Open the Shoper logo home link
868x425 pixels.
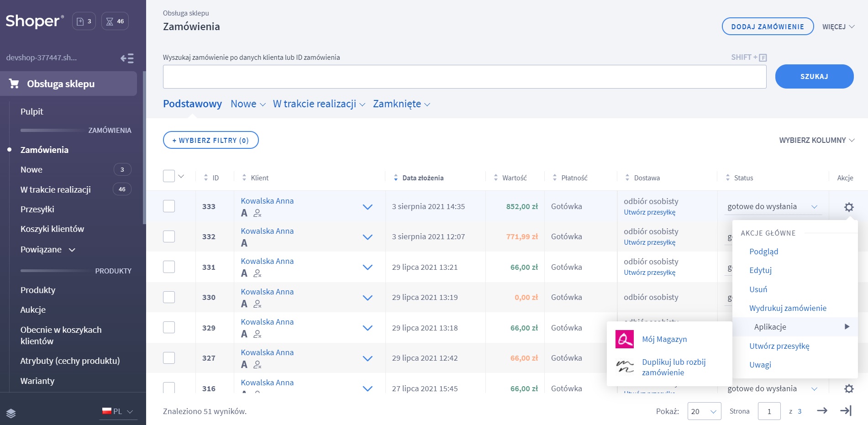click(x=34, y=21)
